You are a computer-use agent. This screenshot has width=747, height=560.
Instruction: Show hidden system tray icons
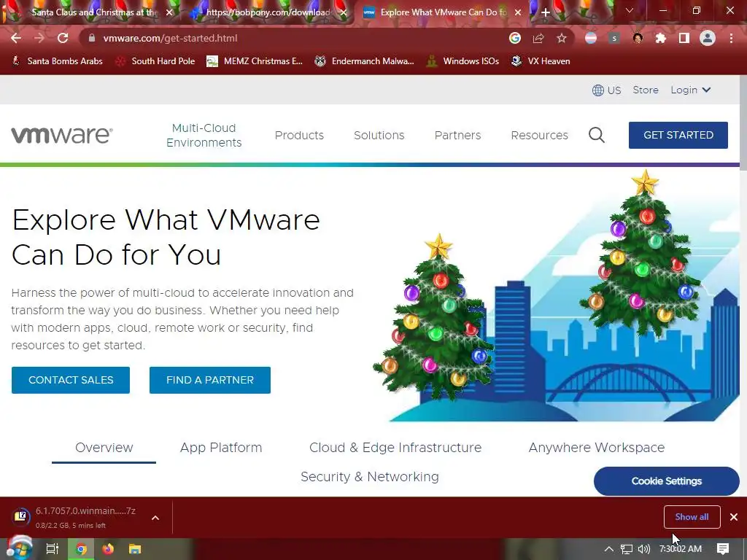pos(608,549)
